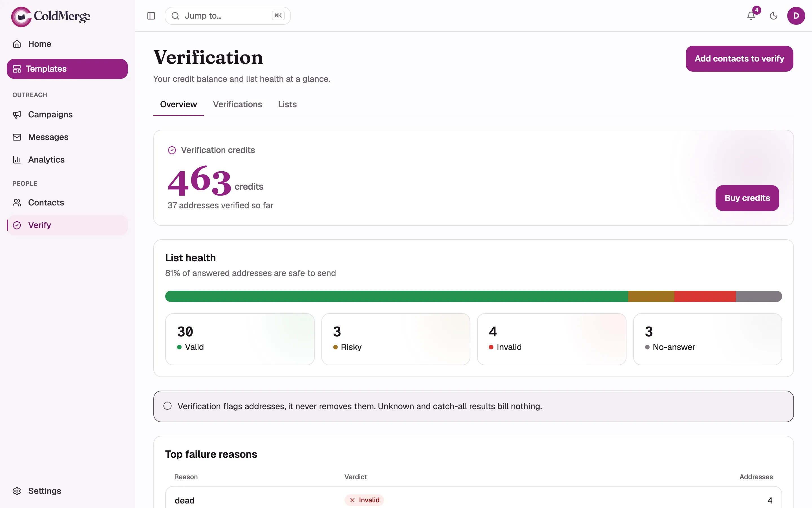
Task: Click Add contacts to verify button
Action: pyautogui.click(x=739, y=59)
